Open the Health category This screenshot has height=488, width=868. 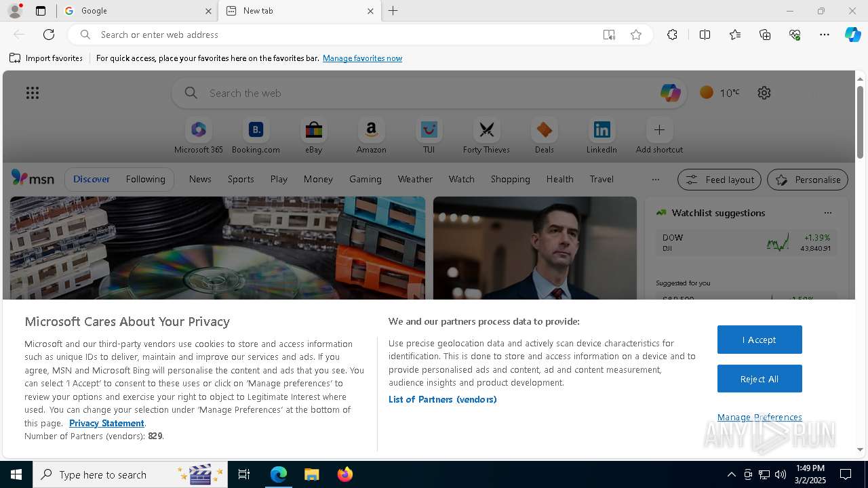click(x=560, y=179)
